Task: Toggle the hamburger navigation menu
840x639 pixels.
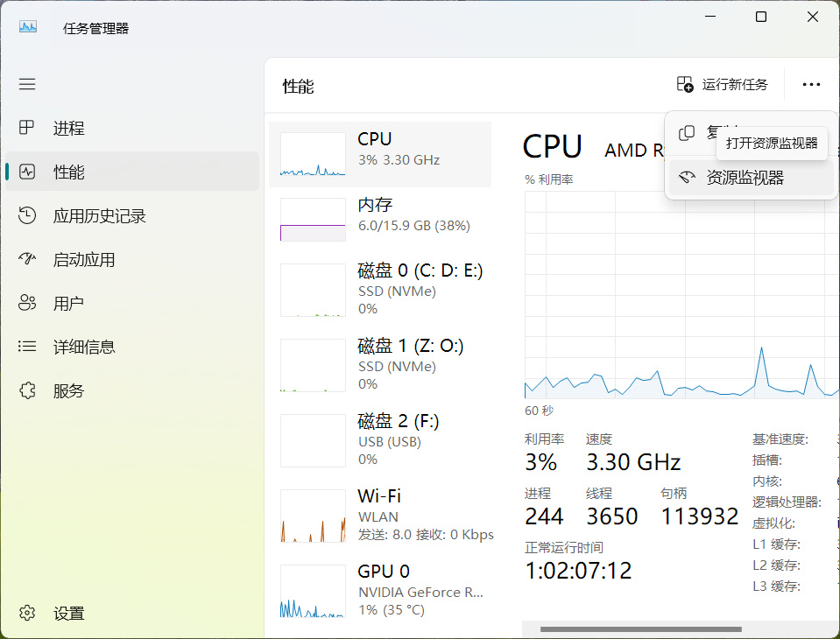Action: [x=27, y=84]
